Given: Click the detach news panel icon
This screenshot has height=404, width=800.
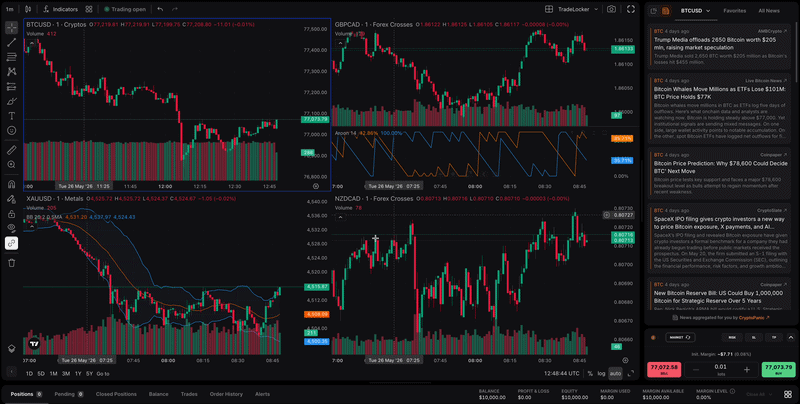Looking at the screenshot, I should point(654,11).
